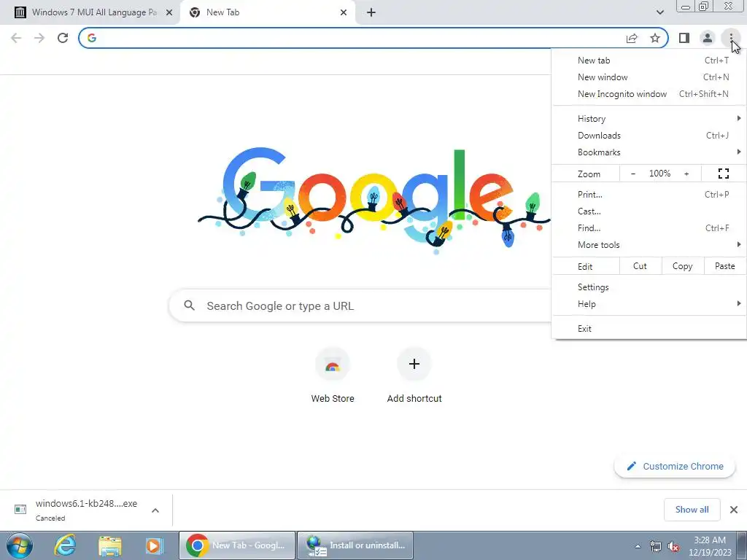This screenshot has width=747, height=560.
Task: Share this page icon in address bar
Action: point(632,38)
